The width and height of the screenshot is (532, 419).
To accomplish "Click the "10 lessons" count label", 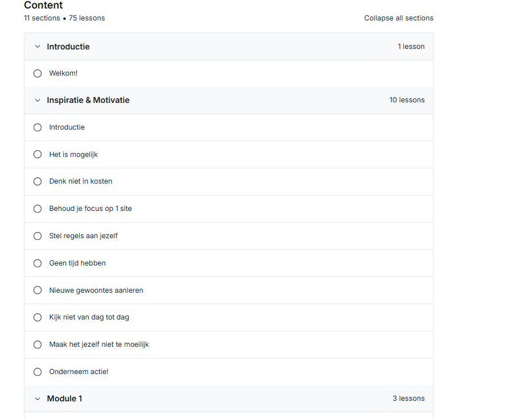I will (407, 100).
